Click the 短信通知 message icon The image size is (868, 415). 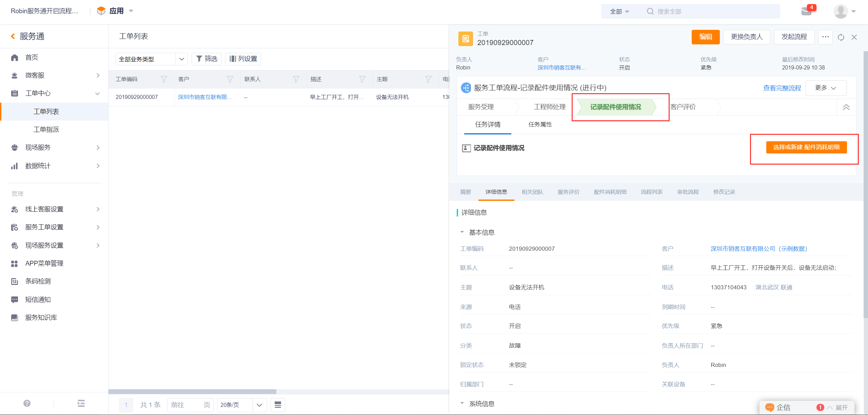15,300
